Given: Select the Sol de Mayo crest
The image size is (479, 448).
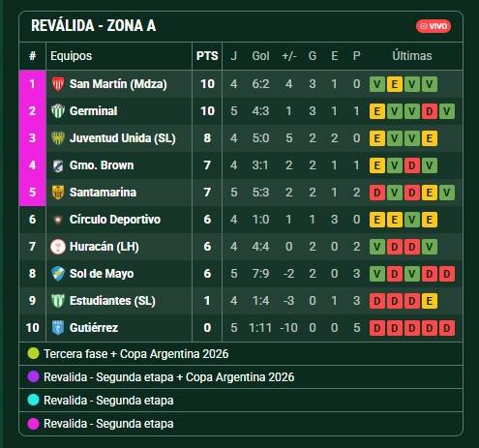Looking at the screenshot, I should 58,274.
